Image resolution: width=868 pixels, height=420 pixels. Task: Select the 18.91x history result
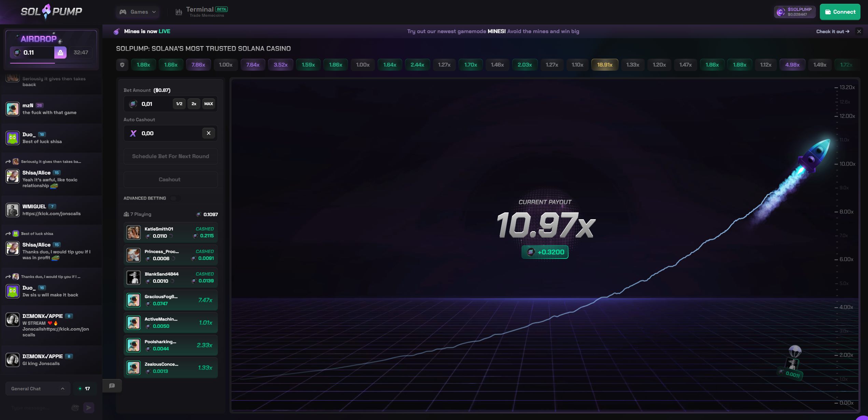(x=605, y=65)
